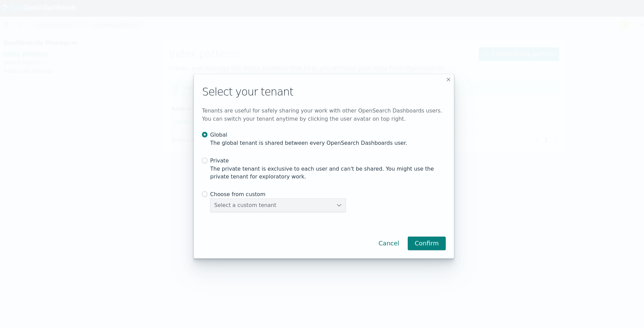Click the Create index pattern button
The width and height of the screenshot is (644, 328).
pos(518,54)
